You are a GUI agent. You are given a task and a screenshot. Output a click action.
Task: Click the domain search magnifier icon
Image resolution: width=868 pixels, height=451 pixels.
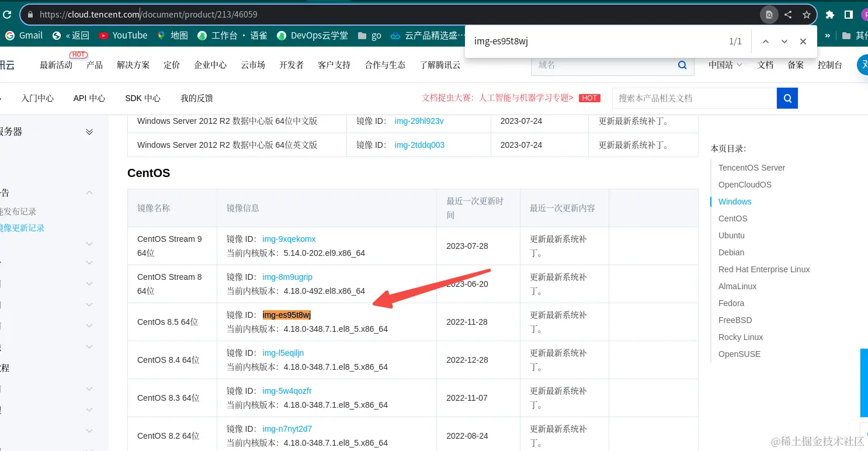click(682, 65)
